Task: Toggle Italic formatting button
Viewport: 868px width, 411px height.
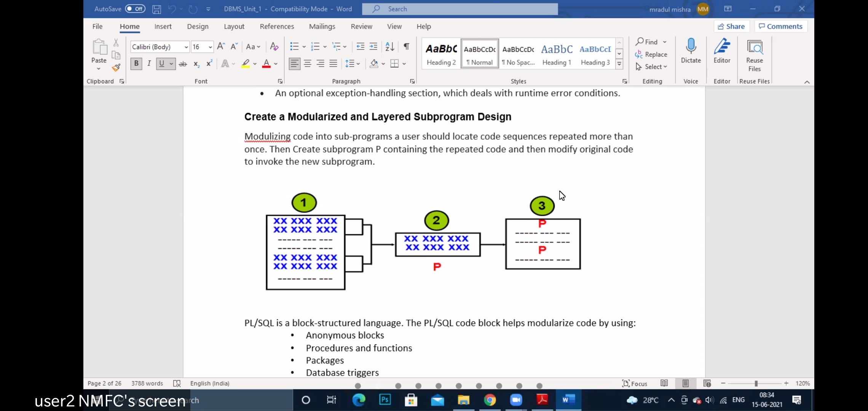Action: click(x=149, y=64)
